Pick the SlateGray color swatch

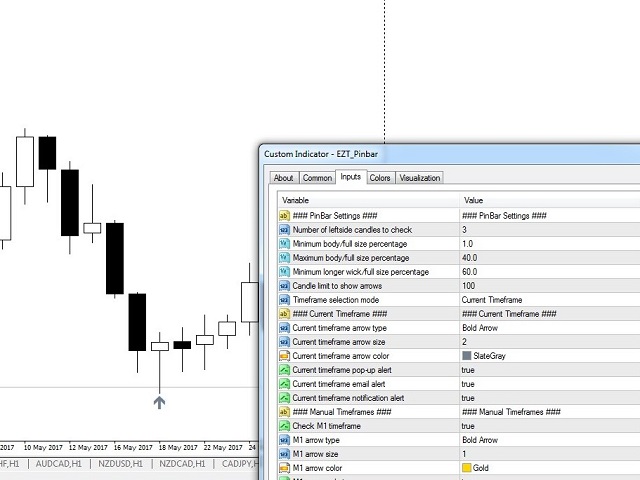[467, 356]
